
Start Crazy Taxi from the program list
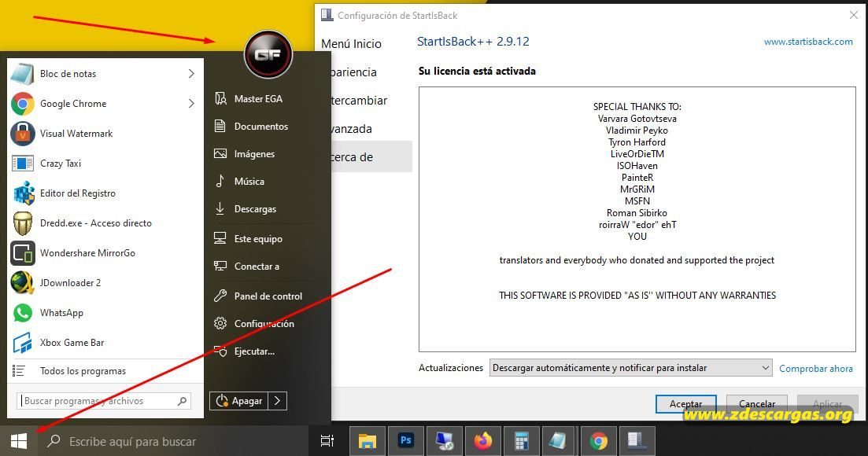click(x=105, y=163)
